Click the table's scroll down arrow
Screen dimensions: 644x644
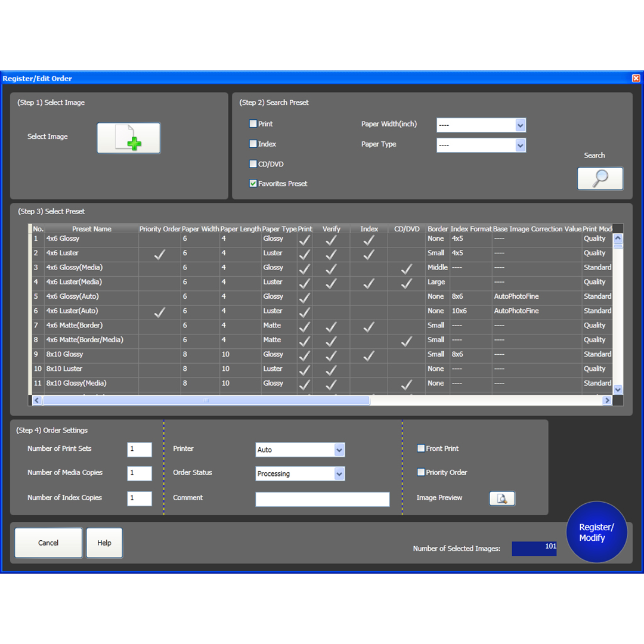[618, 389]
